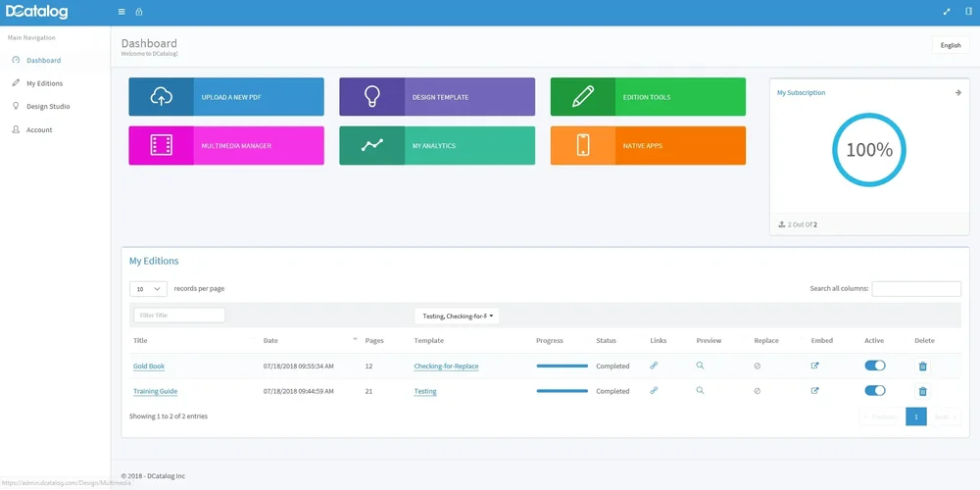980x490 pixels.
Task: Click the cloud upload icon
Action: point(162,97)
